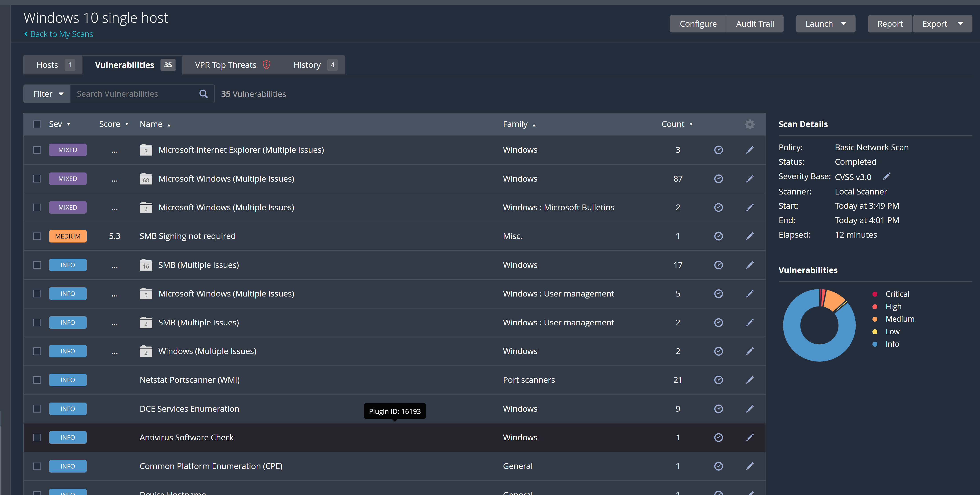Click edit pencil for SMB Signing not required
The image size is (980, 495).
click(750, 236)
